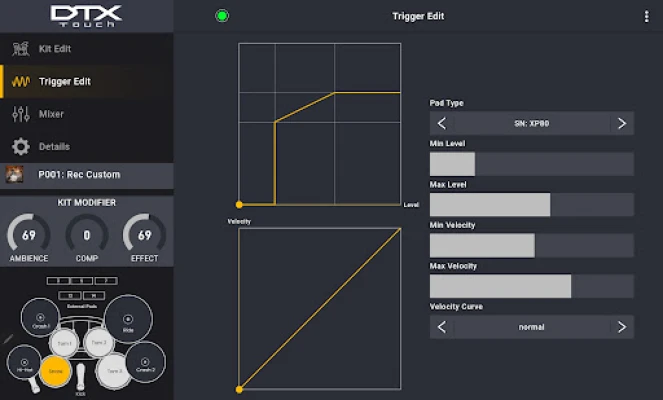Set the Min Level slider
The width and height of the screenshot is (663, 400).
click(x=531, y=164)
